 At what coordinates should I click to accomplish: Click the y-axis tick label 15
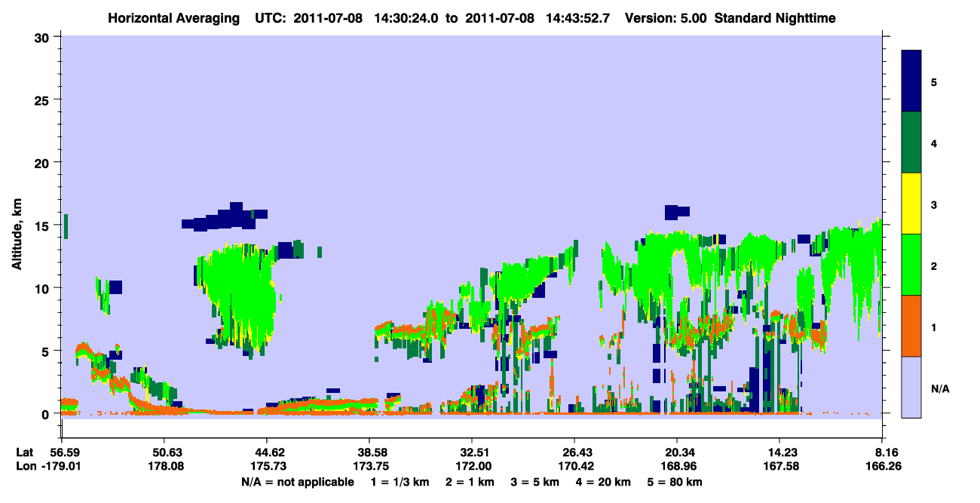click(44, 225)
